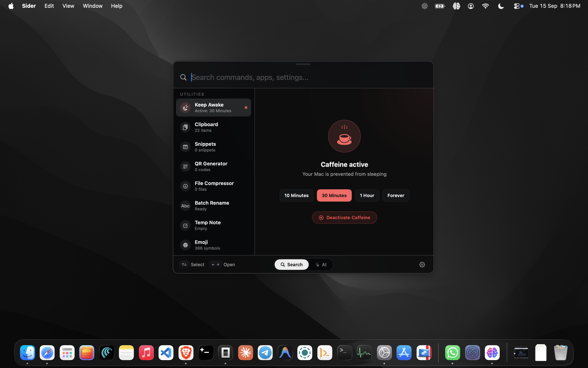Open System Settings from the Dock

point(384,353)
